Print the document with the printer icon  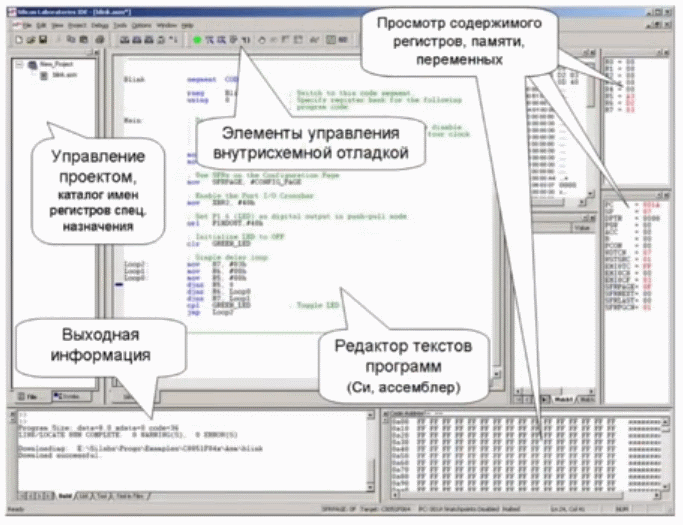[x=100, y=40]
